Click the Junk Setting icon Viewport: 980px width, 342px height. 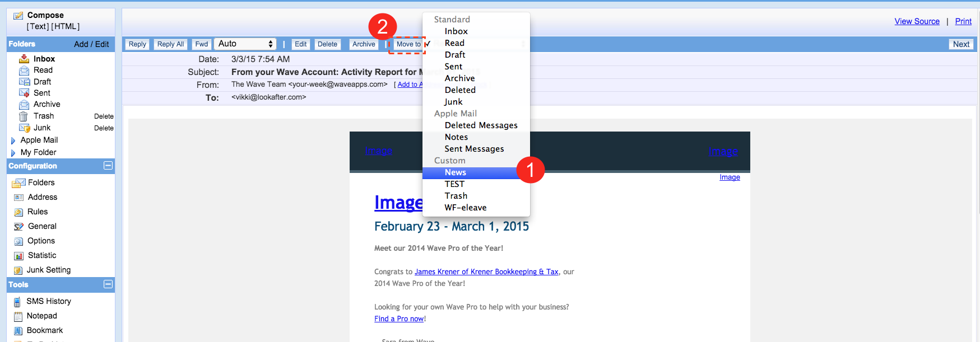pyautogui.click(x=18, y=270)
